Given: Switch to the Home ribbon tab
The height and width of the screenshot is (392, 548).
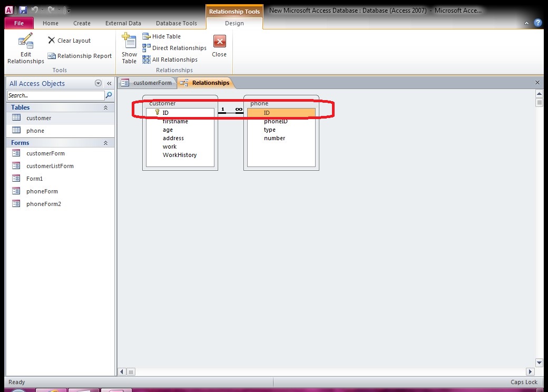Looking at the screenshot, I should point(51,23).
